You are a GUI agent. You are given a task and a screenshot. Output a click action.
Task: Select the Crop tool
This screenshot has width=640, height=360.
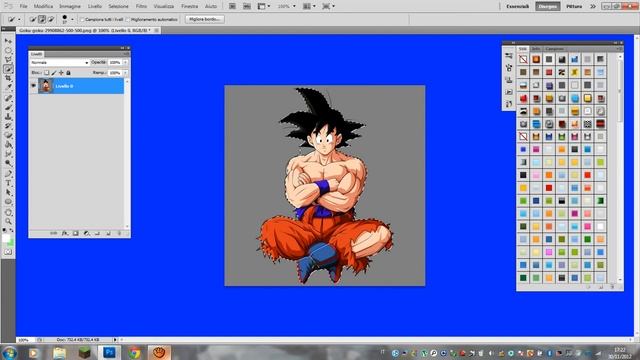tap(8, 78)
